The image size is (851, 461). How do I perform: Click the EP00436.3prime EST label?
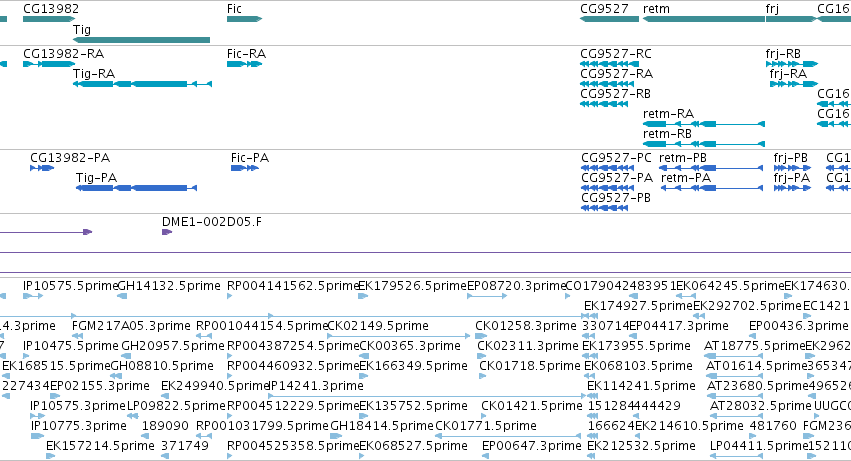(798, 326)
